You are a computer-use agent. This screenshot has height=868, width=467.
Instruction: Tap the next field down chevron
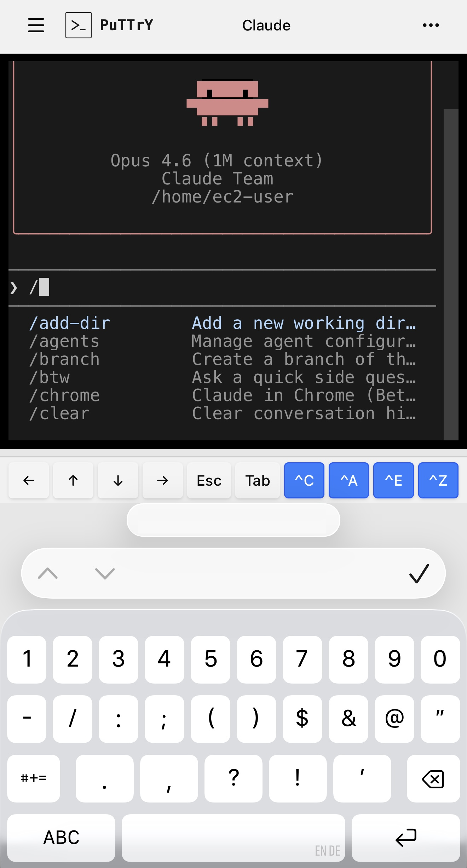[105, 573]
